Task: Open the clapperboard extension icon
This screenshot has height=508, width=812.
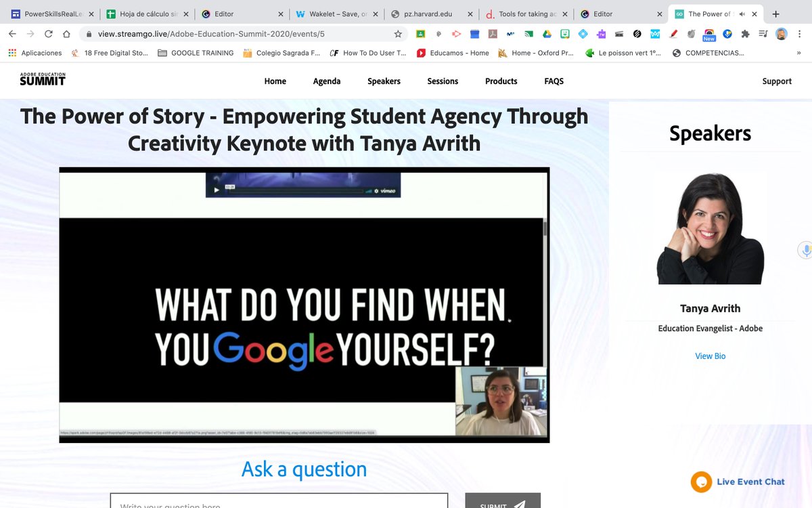Action: click(x=618, y=34)
